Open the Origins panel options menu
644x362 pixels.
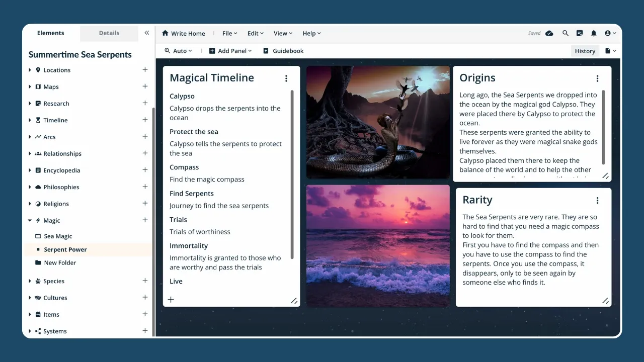[x=597, y=78]
